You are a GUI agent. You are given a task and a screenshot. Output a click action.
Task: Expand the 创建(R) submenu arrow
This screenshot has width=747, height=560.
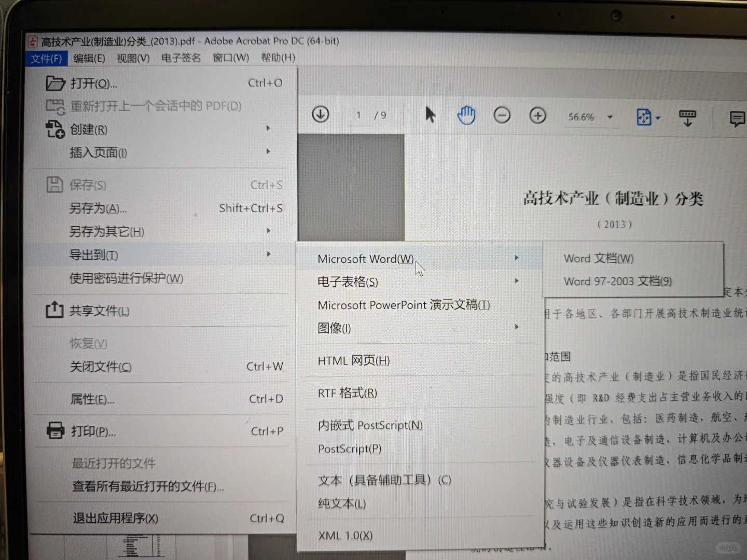(268, 128)
